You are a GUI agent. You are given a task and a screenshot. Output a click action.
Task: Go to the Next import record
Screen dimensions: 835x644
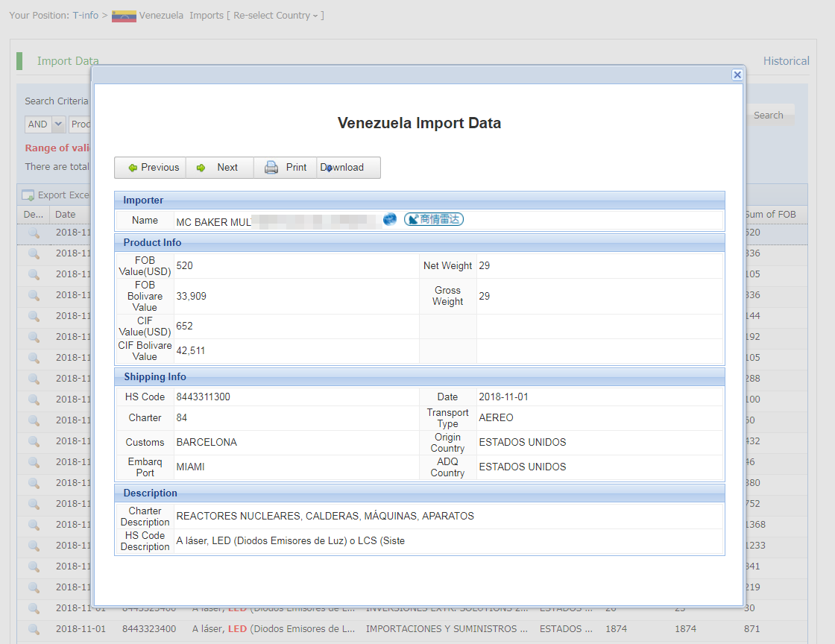[x=219, y=168]
